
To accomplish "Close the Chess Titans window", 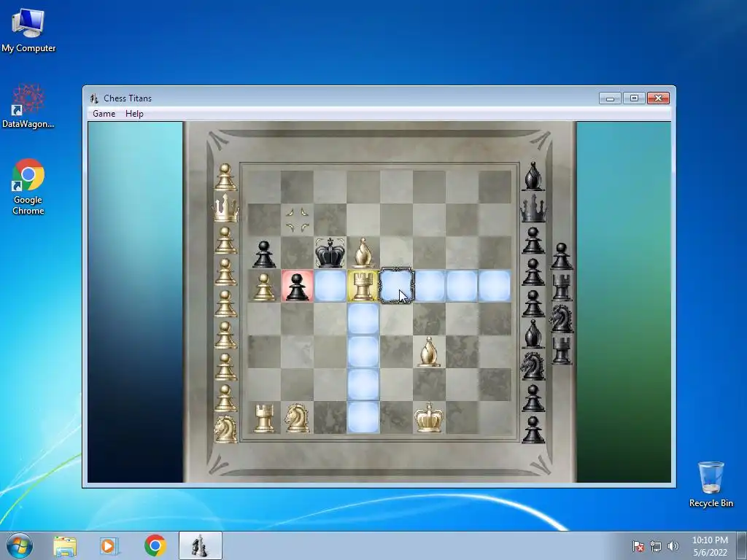I will 658,98.
